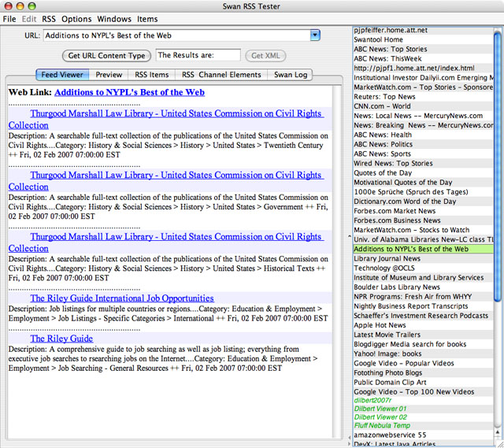This screenshot has height=448, width=504.
Task: Select the Dilbert Viewer 01 feed entry
Action: tap(380, 409)
